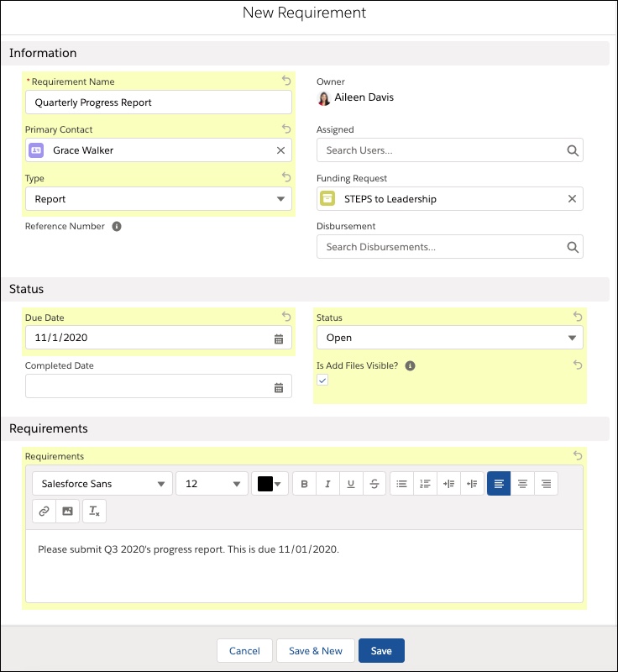Click Grace Walker contact icon

(x=36, y=150)
